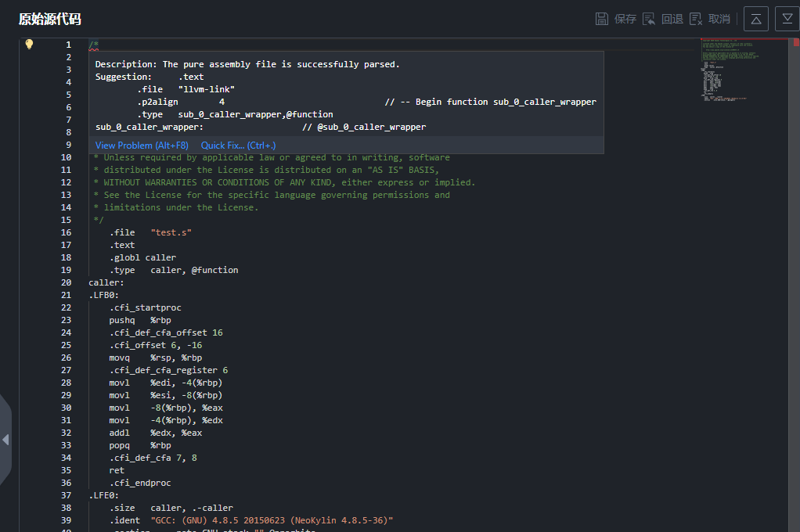Click the .file "test.s" directive line
Screen dimensions: 800x532
point(150,232)
